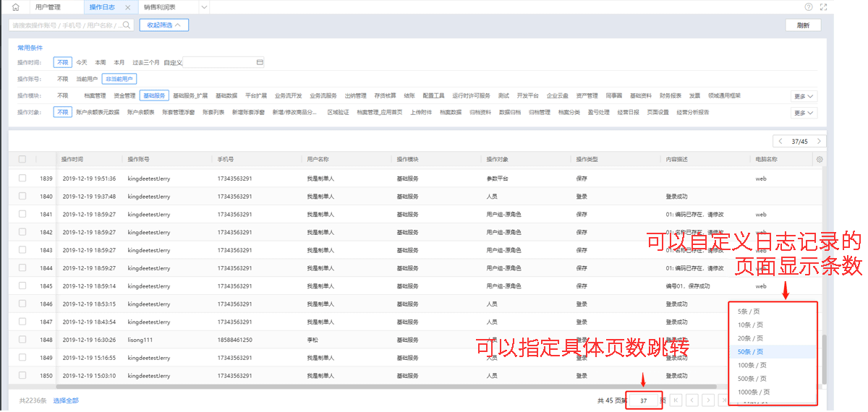868x412 pixels.
Task: Choose 20条 / 页 page size
Action: [x=773, y=338]
